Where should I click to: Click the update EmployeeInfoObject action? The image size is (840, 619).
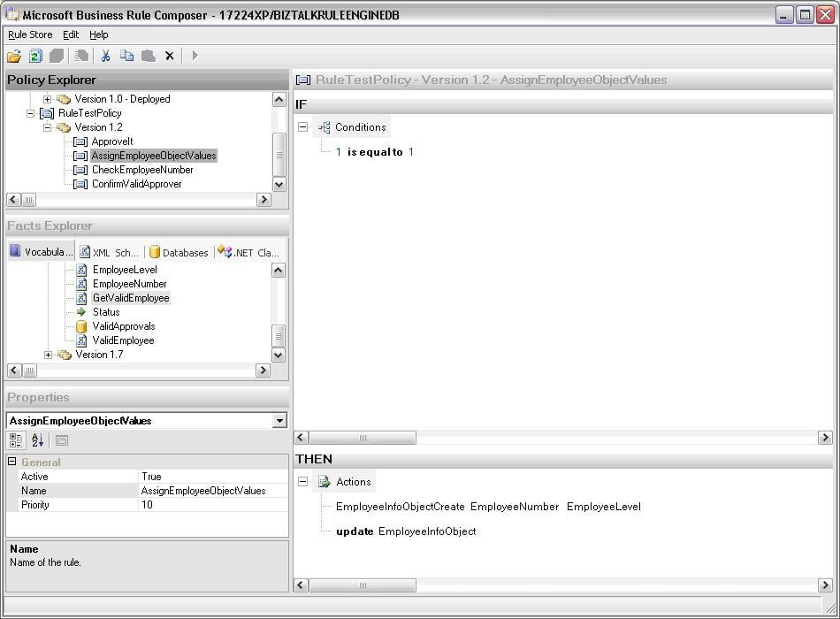406,531
